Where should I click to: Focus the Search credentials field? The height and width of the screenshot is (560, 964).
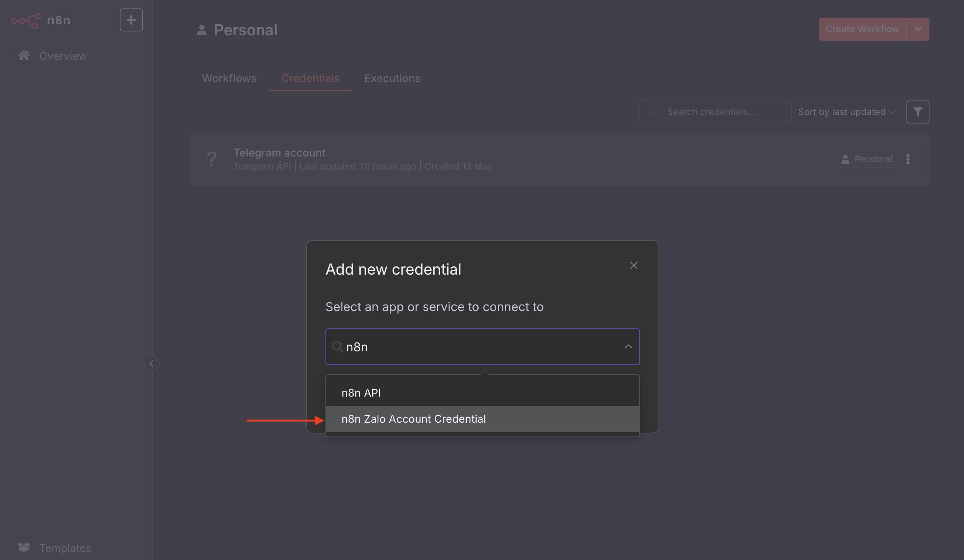[x=713, y=112]
